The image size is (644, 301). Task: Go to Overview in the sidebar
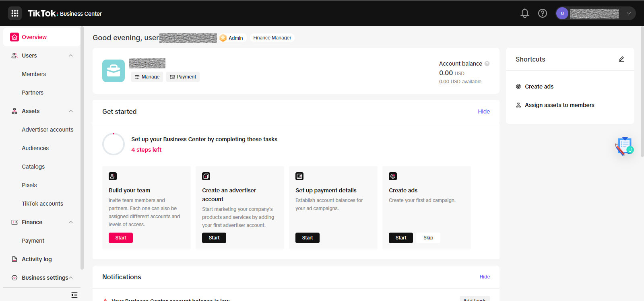42,37
